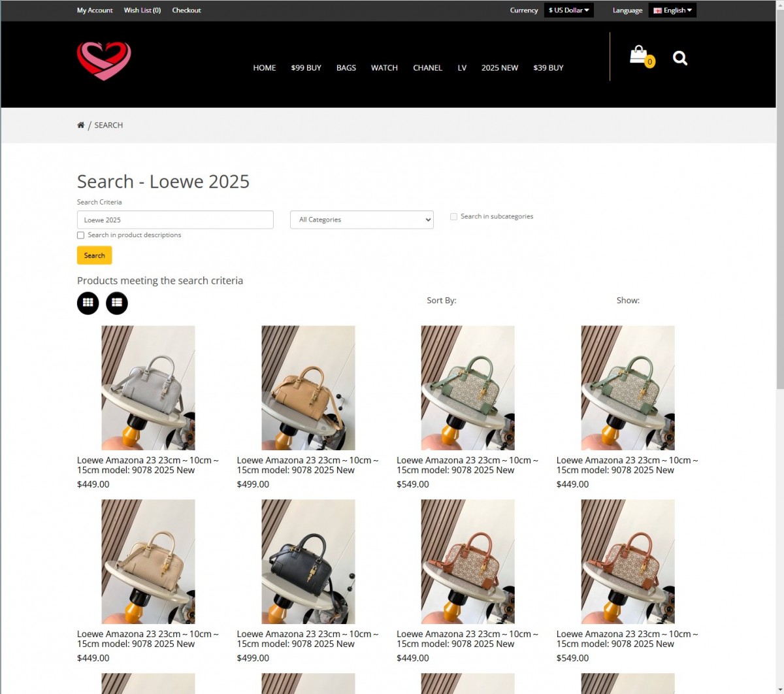Open the $449.00 brown monogram bag thumbnail, second row

point(468,562)
